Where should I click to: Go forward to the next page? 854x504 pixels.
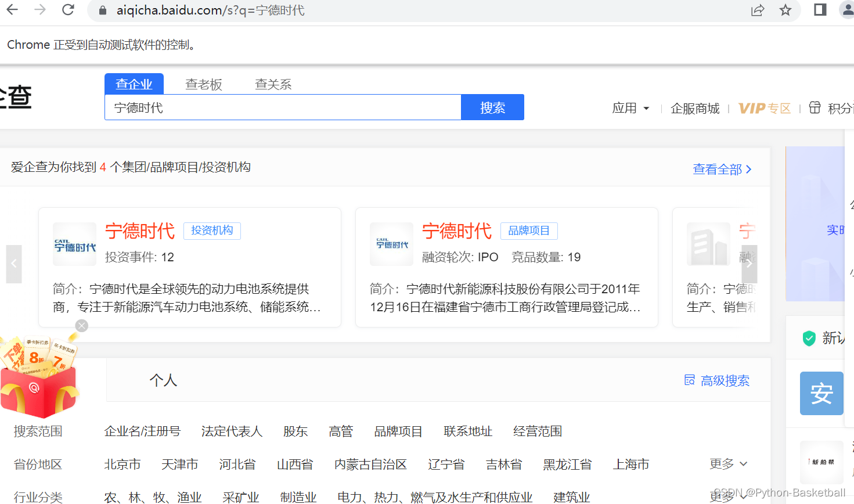click(40, 10)
